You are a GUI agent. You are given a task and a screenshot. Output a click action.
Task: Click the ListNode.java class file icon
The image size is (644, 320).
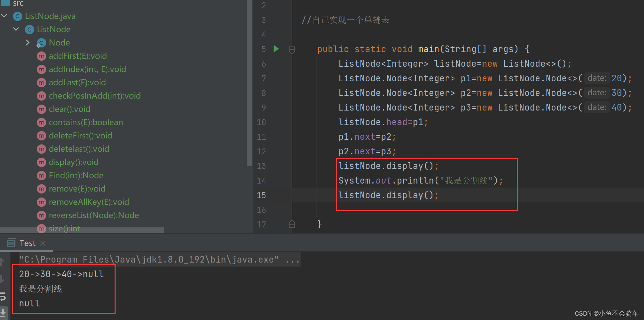[18, 16]
